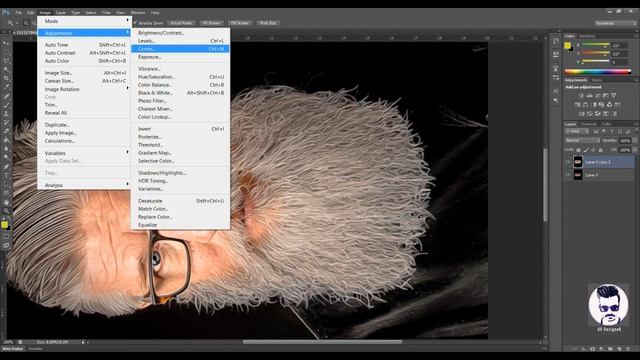This screenshot has width=640, height=360.
Task: Click the Actual Pixels button
Action: pyautogui.click(x=181, y=23)
